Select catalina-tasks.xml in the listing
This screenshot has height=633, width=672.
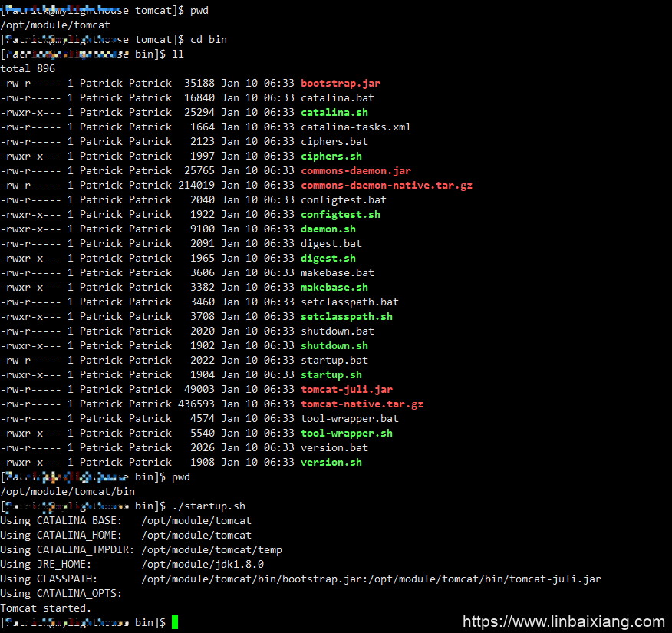(356, 127)
